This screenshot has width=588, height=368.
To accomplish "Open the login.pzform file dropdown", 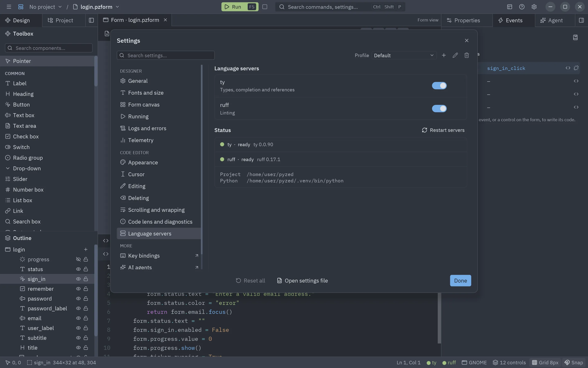I will 96,7.
